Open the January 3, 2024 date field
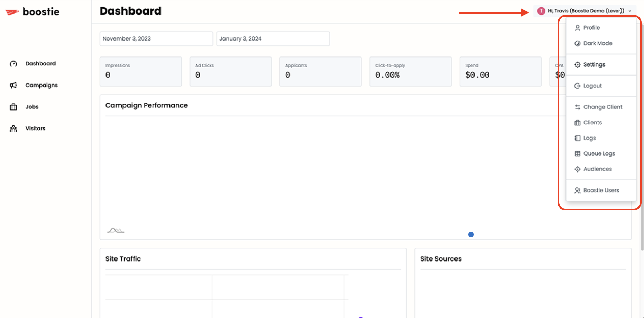Image resolution: width=644 pixels, height=318 pixels. click(x=273, y=38)
